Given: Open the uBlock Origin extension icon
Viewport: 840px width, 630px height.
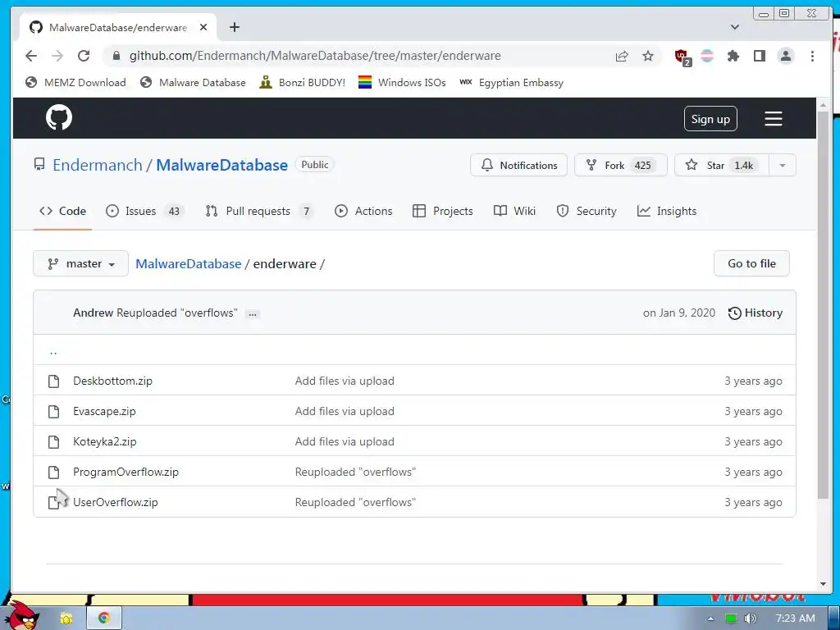Looking at the screenshot, I should click(x=682, y=57).
